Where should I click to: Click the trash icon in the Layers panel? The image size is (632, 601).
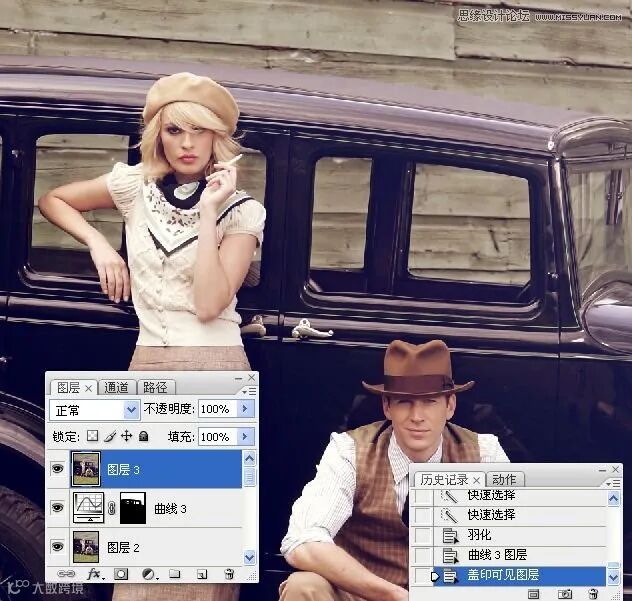[229, 574]
